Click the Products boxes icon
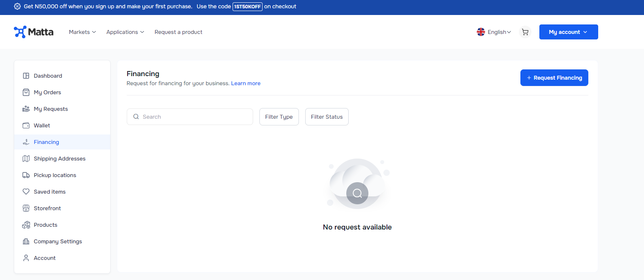This screenshot has width=644, height=280. (x=26, y=225)
